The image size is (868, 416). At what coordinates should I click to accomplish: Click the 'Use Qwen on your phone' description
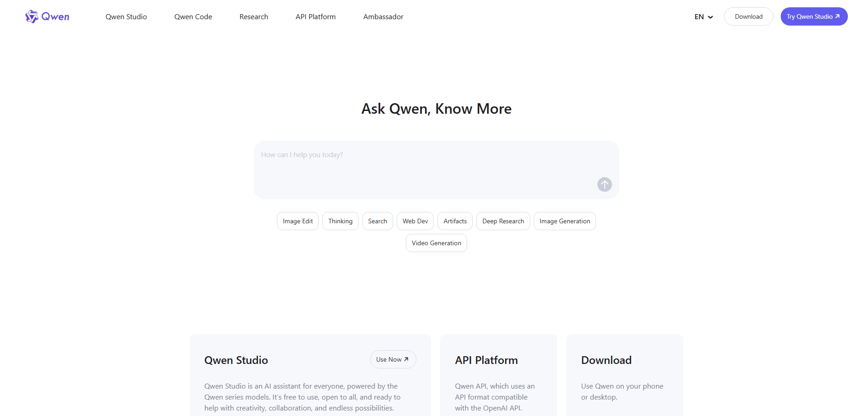point(622,392)
